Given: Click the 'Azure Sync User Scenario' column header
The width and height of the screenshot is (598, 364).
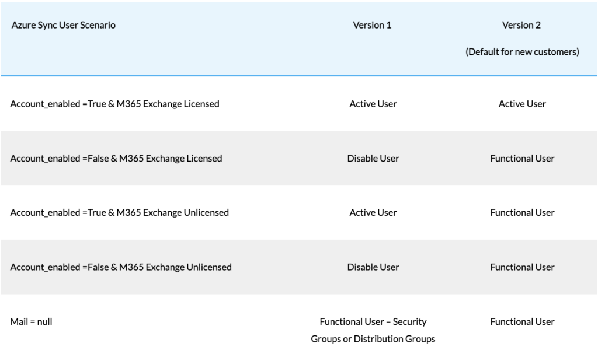Looking at the screenshot, I should tap(63, 25).
